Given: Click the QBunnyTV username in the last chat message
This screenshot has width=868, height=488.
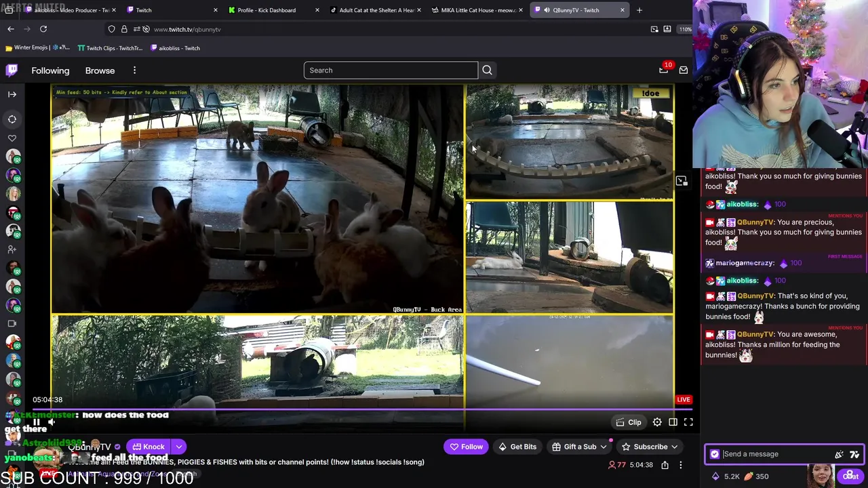Looking at the screenshot, I should point(755,334).
